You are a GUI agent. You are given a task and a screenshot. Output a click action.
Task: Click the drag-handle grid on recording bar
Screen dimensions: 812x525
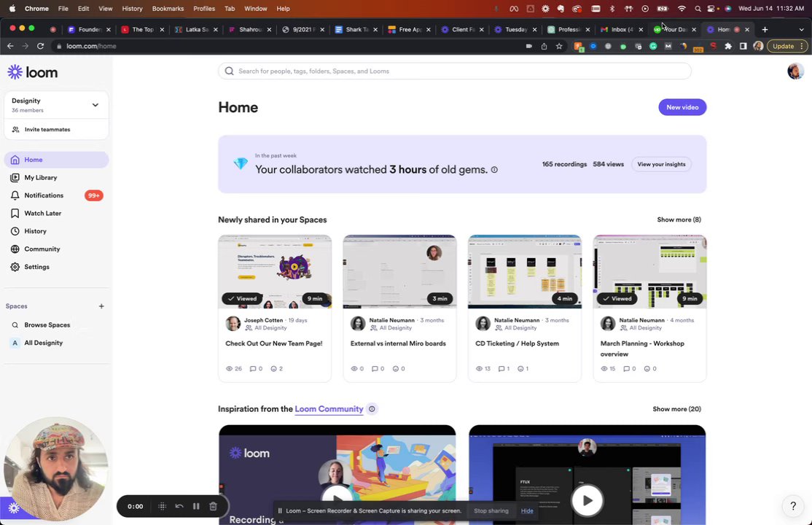click(162, 506)
